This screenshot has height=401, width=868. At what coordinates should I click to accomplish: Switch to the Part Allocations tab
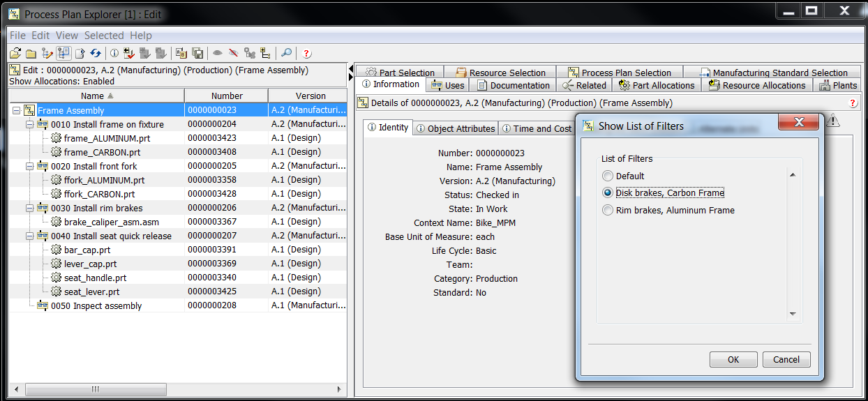click(x=657, y=85)
